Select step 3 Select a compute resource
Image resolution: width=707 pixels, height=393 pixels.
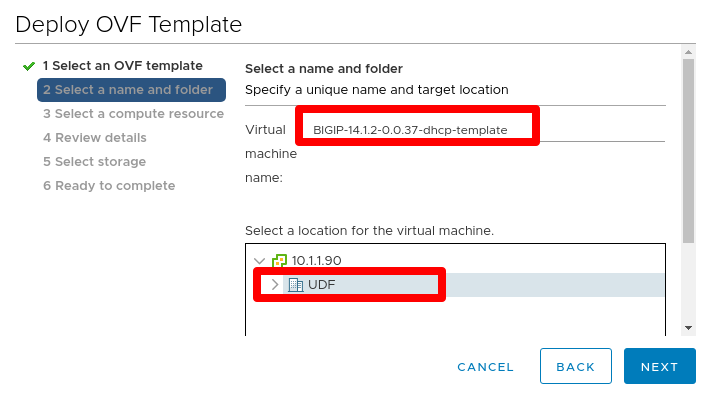tap(133, 114)
